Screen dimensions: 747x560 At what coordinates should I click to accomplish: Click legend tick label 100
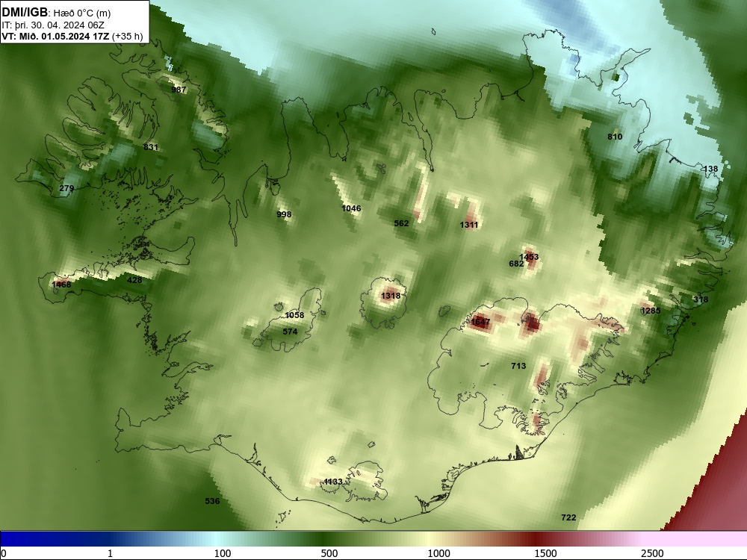click(223, 553)
